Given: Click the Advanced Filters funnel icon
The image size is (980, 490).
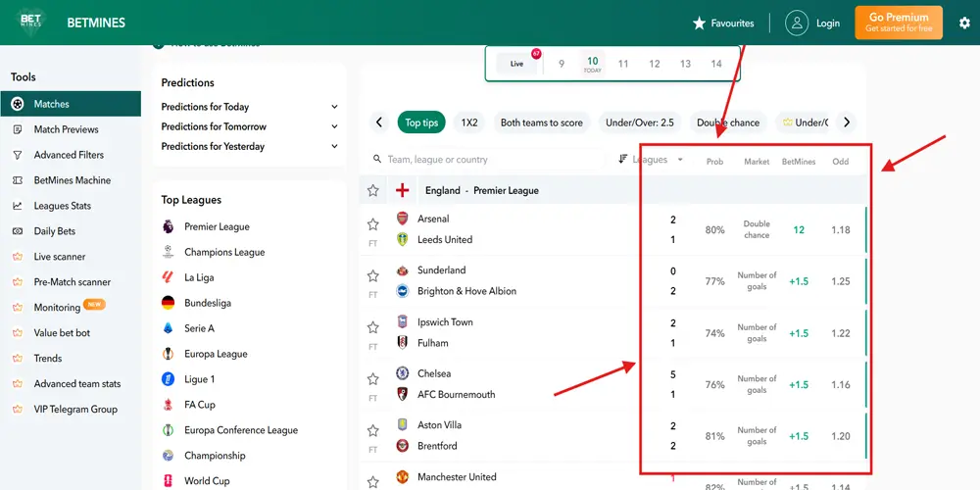Looking at the screenshot, I should (x=18, y=155).
